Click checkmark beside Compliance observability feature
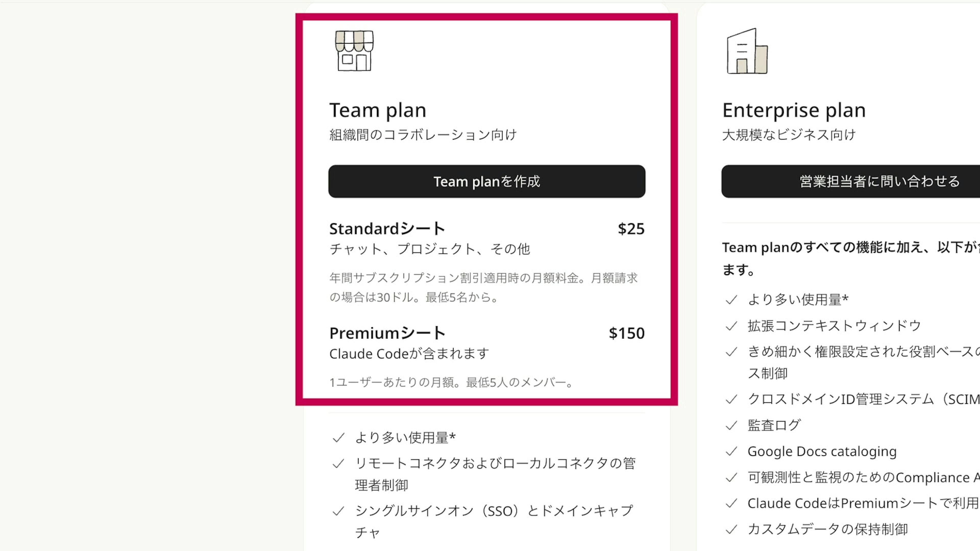Image resolution: width=980 pixels, height=551 pixels. pos(731,477)
